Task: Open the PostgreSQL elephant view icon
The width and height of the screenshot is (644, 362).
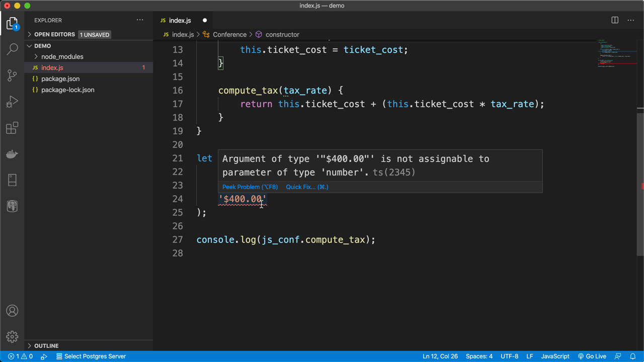Action: click(x=12, y=206)
